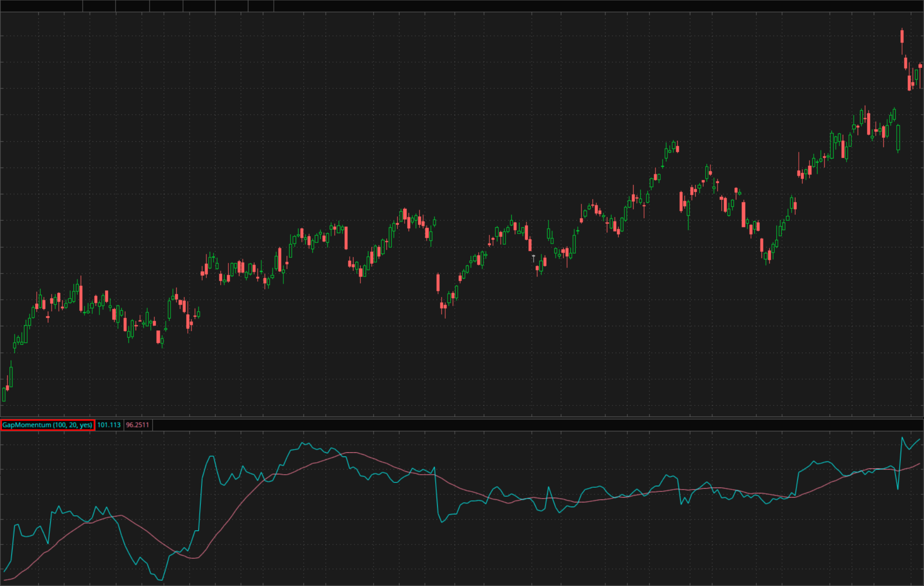
Task: Click the cyan 101.113 study value
Action: pyautogui.click(x=109, y=425)
